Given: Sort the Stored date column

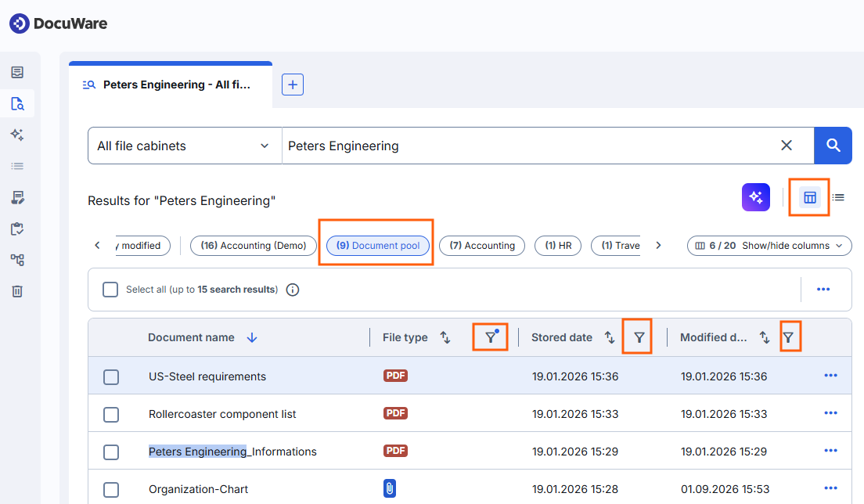Looking at the screenshot, I should [610, 337].
